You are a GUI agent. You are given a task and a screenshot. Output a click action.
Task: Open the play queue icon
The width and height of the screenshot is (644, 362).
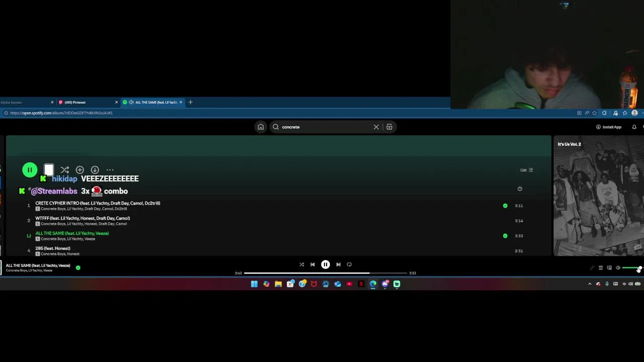coord(601,267)
